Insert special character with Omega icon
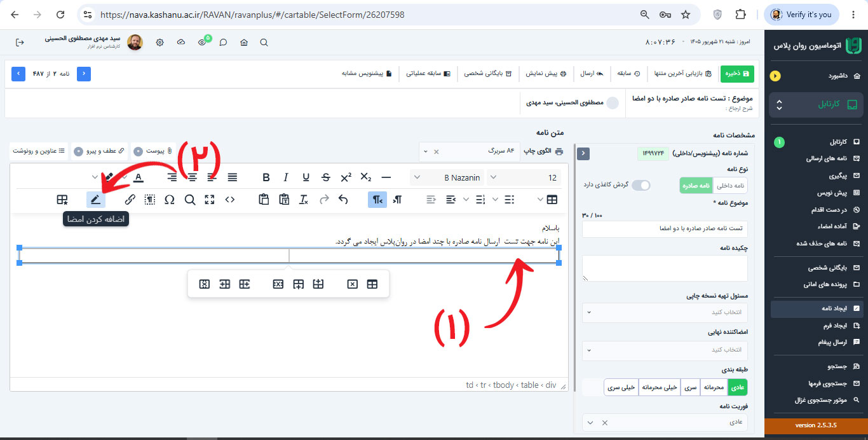This screenshot has height=440, width=868. coord(170,200)
